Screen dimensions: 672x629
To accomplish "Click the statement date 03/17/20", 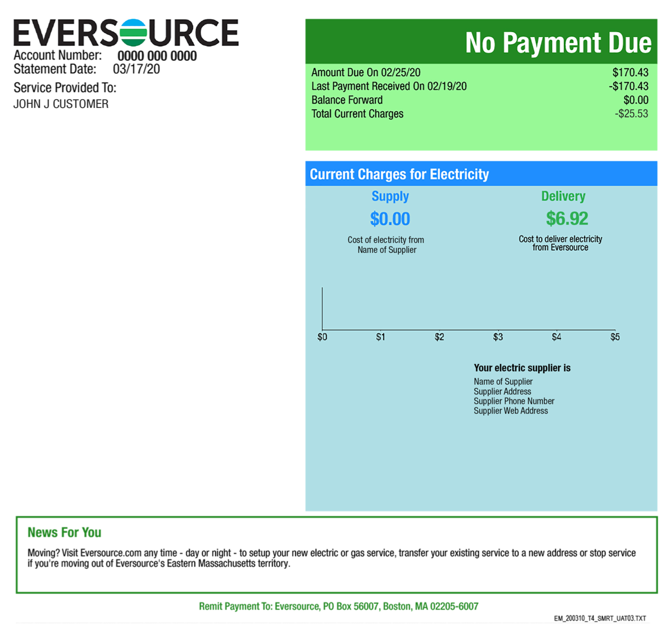I will (x=136, y=69).
